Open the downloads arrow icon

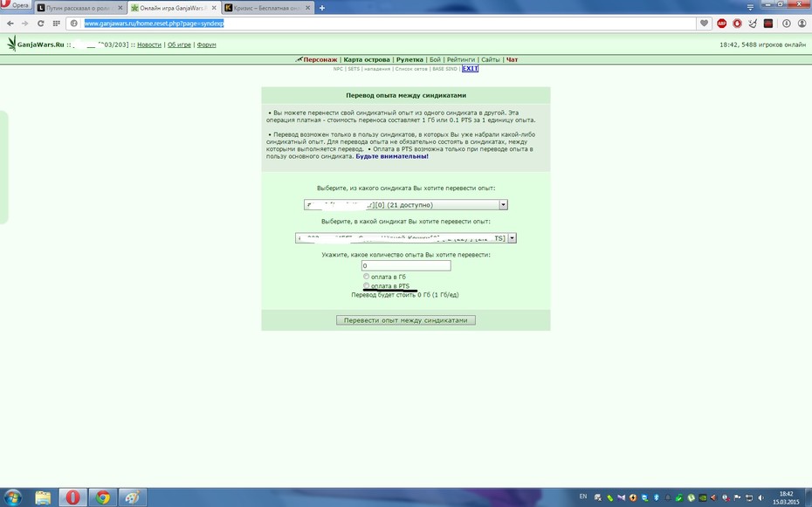coord(786,24)
